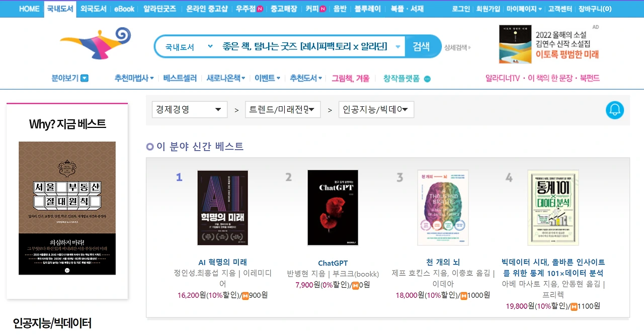Open the 분야보기 category menu icon
Screen dimensions: 644x335
[85, 78]
